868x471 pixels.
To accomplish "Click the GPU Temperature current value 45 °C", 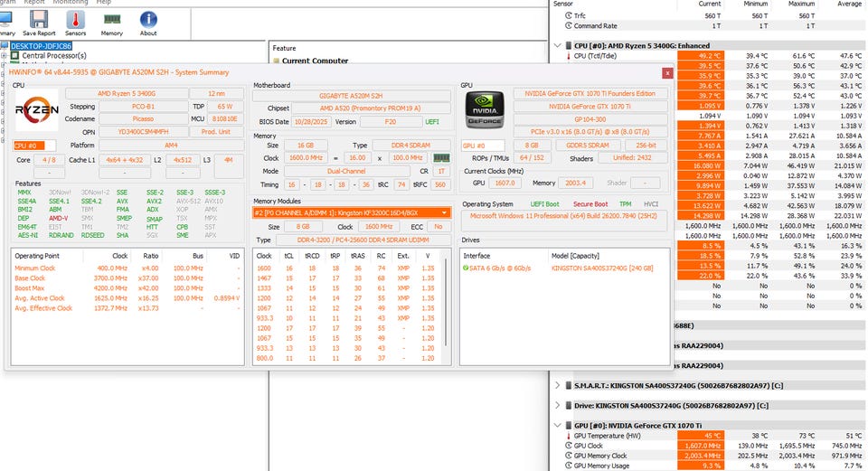I will tap(700, 436).
